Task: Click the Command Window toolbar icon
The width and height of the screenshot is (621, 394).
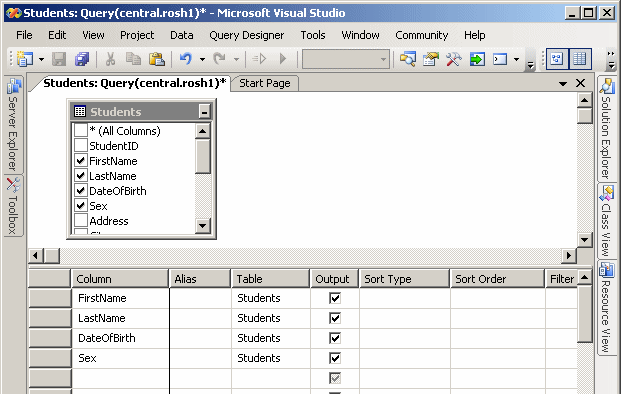Action: point(500,59)
